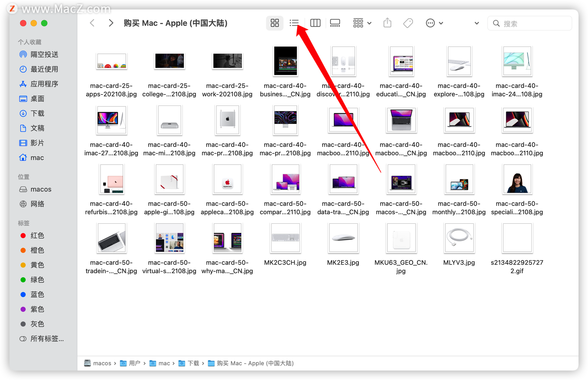This screenshot has height=380, width=588.
Task: Open the more actions ellipsis menu
Action: click(434, 23)
